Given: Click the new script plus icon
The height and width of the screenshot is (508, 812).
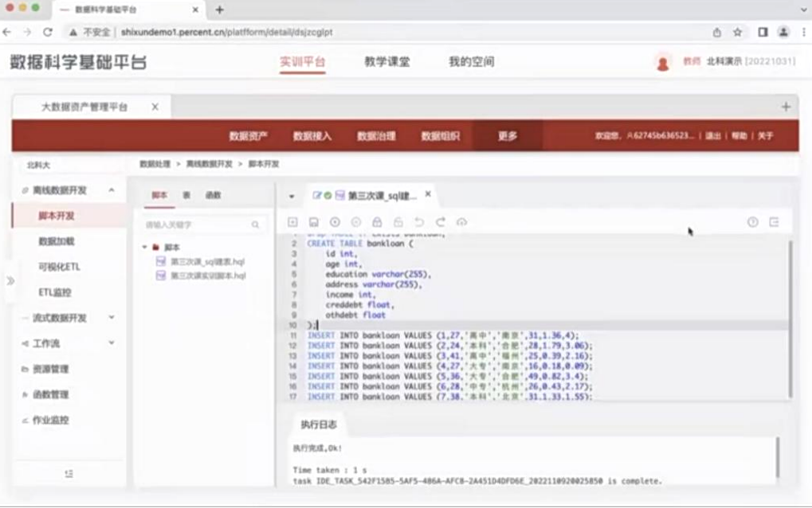Looking at the screenshot, I should (292, 223).
